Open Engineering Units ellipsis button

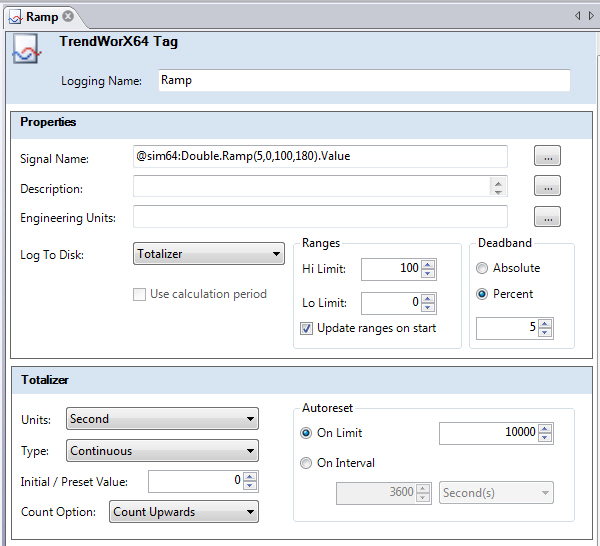(x=547, y=217)
